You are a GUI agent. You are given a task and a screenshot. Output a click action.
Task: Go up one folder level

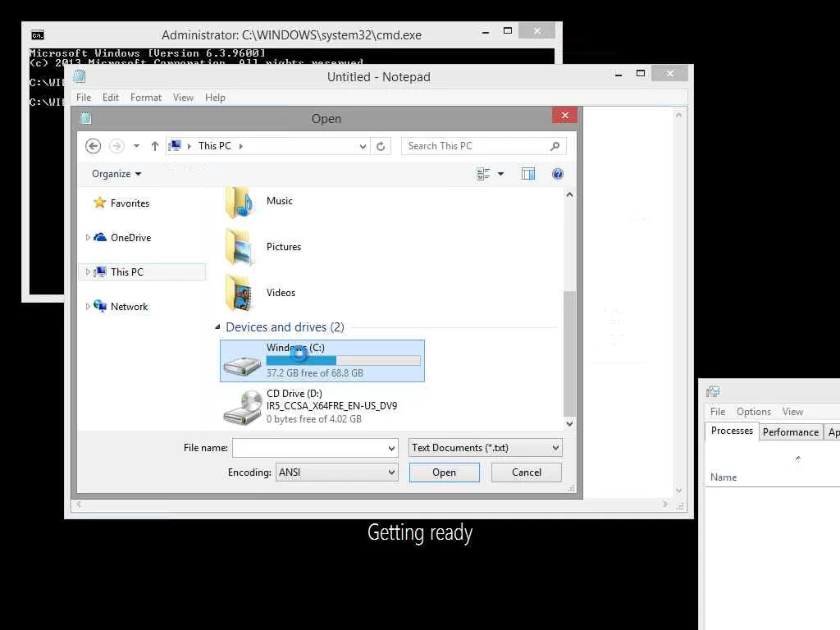pos(155,146)
